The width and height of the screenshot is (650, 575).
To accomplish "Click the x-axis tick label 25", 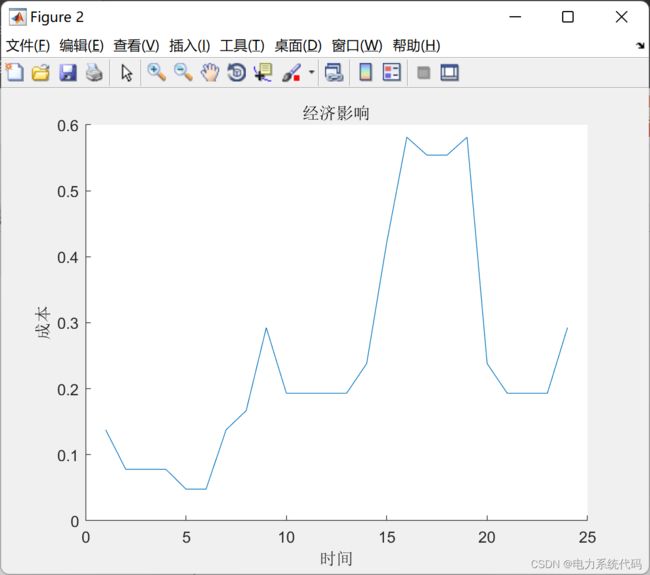I will [587, 537].
